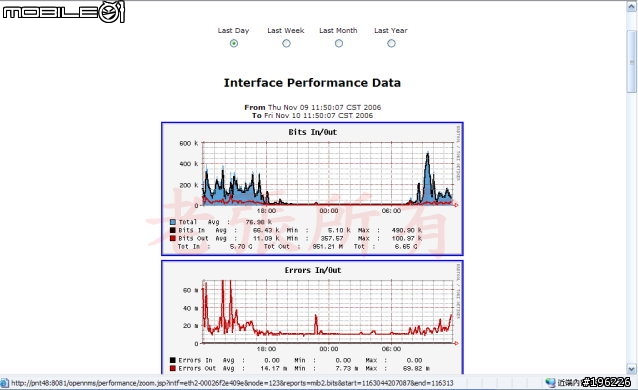Click the red Errors Out legend swatch
This screenshot has width=638, height=390.
pyautogui.click(x=173, y=368)
